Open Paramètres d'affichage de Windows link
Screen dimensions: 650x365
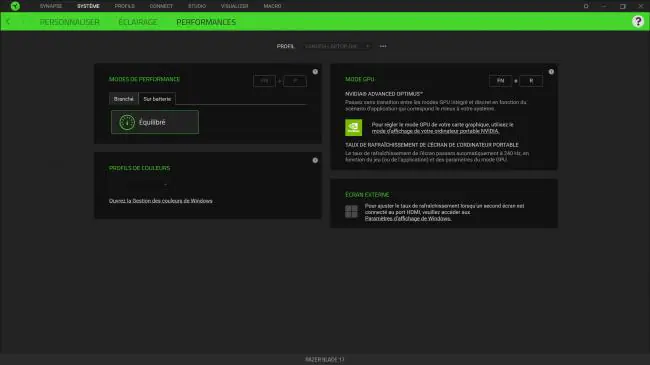(408, 219)
